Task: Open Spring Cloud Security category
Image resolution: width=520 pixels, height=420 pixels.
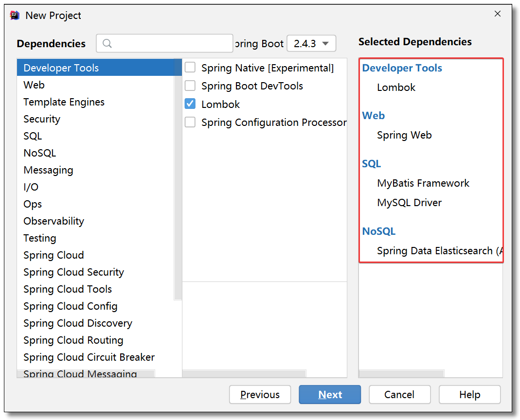Action: pos(95,272)
